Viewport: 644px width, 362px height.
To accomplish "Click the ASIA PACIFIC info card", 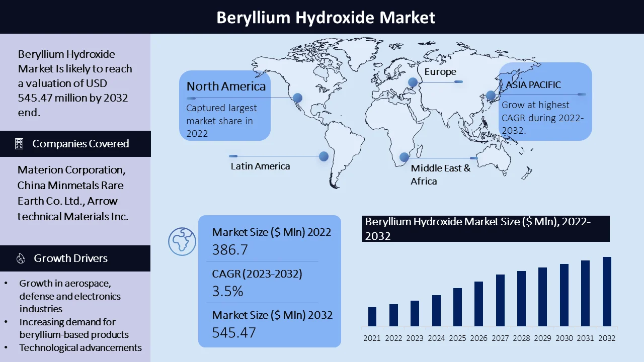I will pyautogui.click(x=545, y=102).
